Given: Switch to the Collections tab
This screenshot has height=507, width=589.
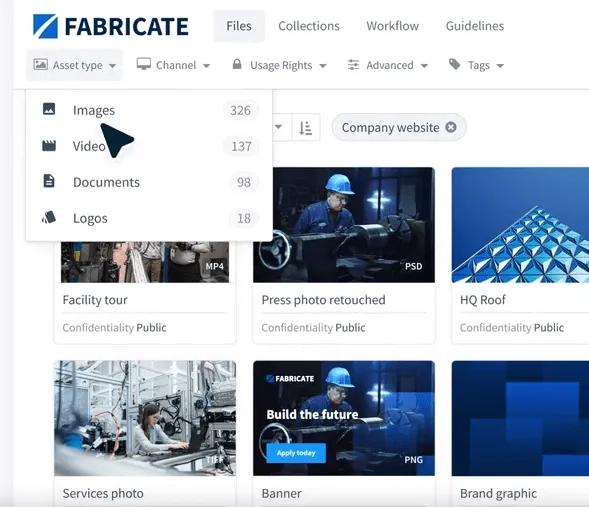Looking at the screenshot, I should coord(309,26).
